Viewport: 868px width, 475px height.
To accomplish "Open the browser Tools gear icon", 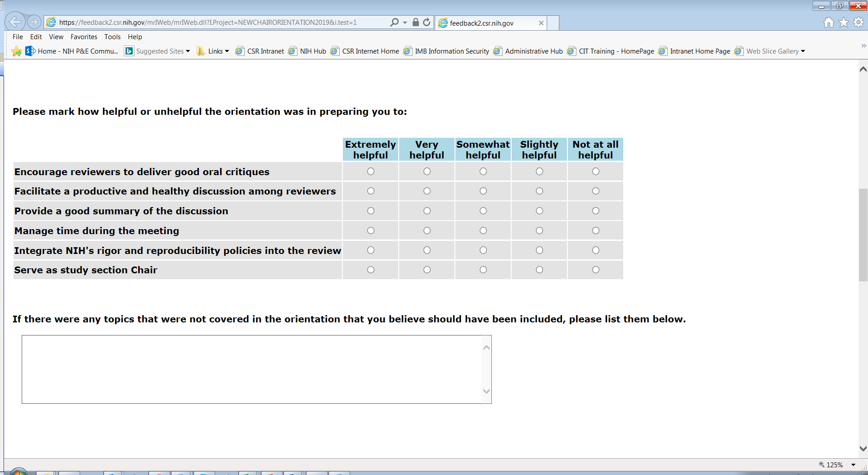I will point(859,23).
